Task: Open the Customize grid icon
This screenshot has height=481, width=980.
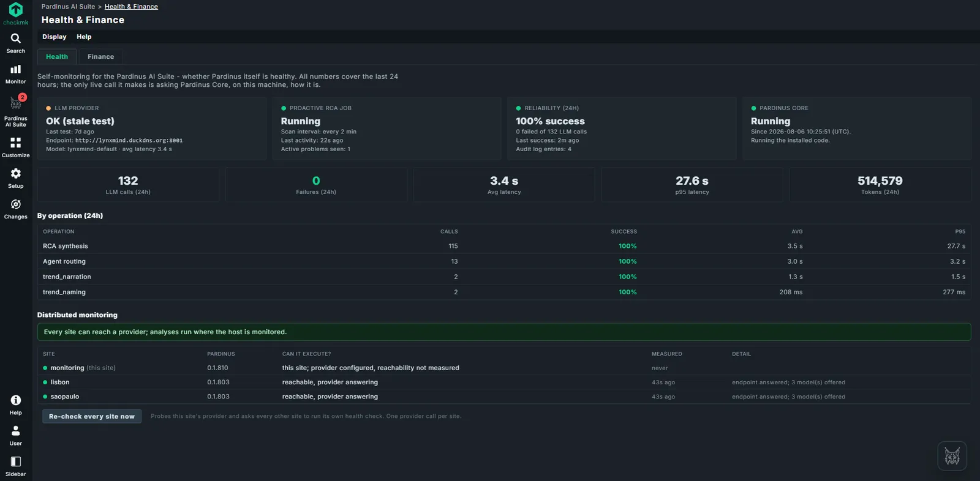Action: coord(15,143)
